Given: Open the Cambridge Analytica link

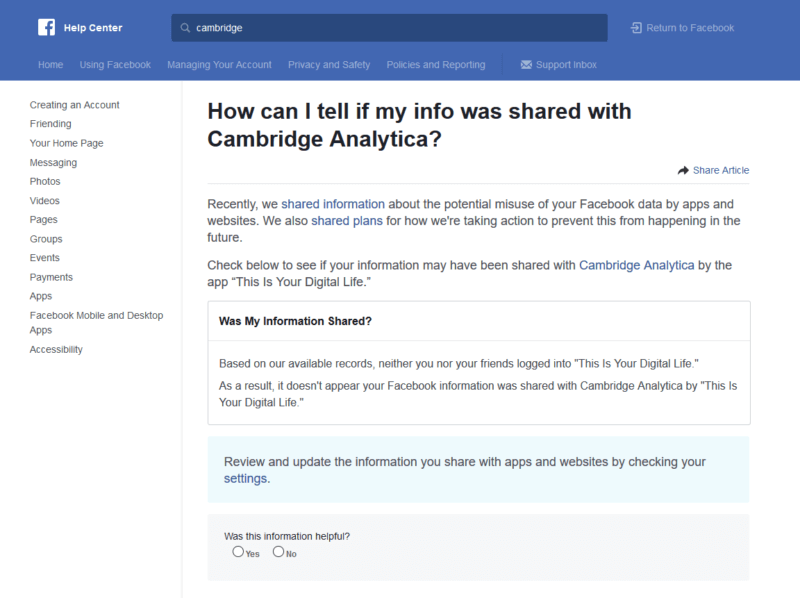Looking at the screenshot, I should pos(637,265).
